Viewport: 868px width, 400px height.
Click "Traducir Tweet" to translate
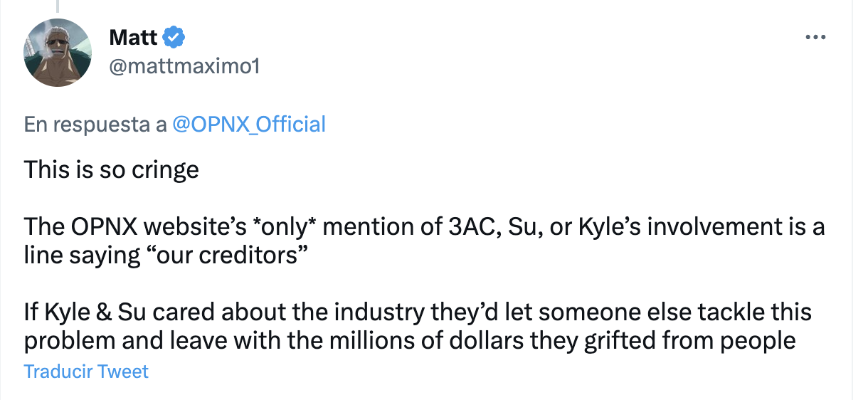(86, 372)
